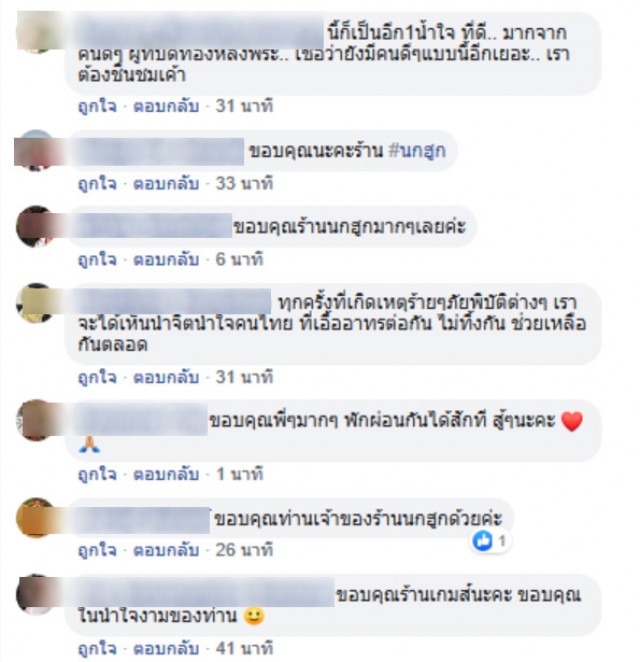Screen dimensions: 640x662
Task: Click ตอบกลับ on the 6 นาที comment
Action: (x=166, y=259)
